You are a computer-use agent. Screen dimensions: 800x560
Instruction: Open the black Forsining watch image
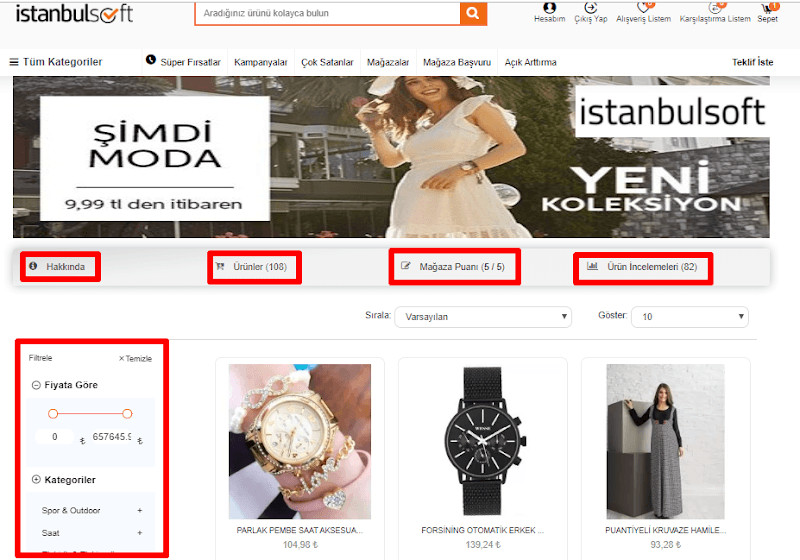(x=483, y=441)
